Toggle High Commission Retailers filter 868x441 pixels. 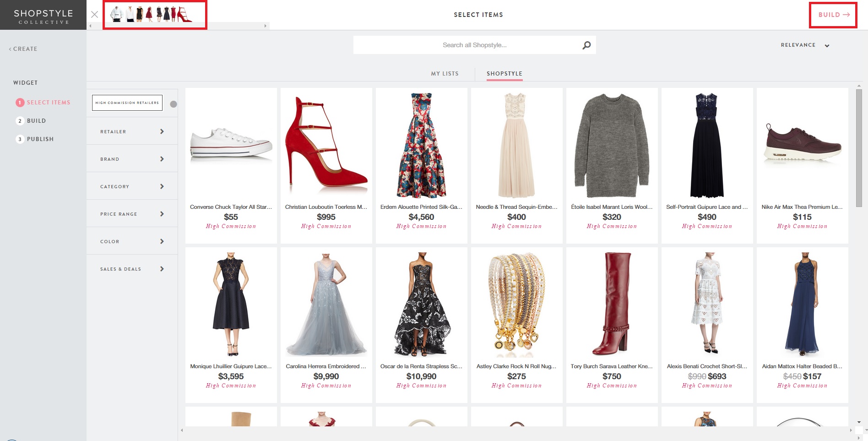[173, 104]
